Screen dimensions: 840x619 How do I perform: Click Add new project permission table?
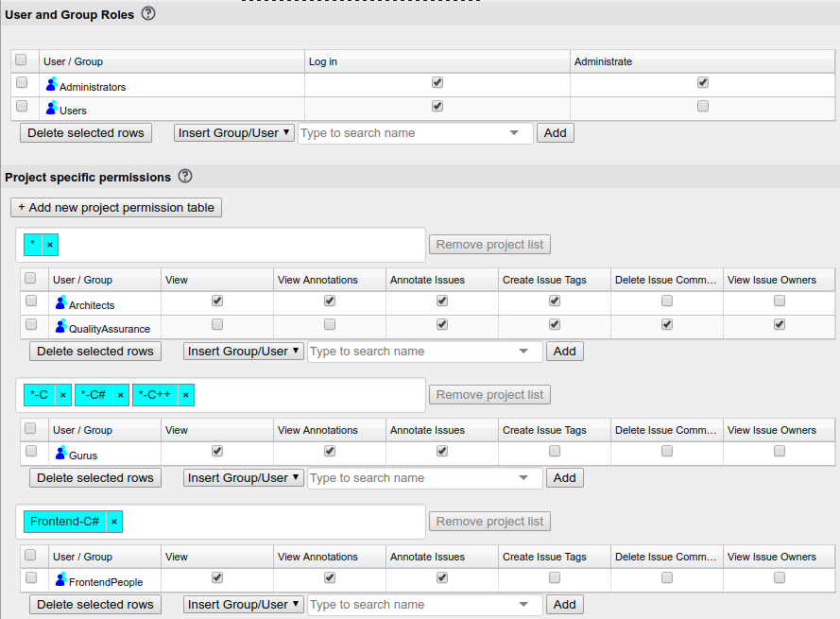click(116, 207)
